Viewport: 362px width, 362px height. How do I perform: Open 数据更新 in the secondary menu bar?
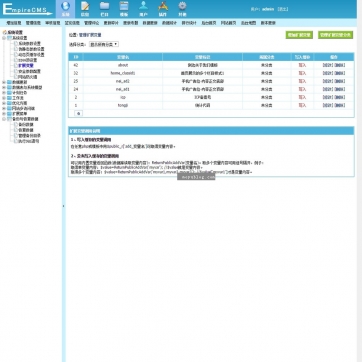[x=150, y=23]
